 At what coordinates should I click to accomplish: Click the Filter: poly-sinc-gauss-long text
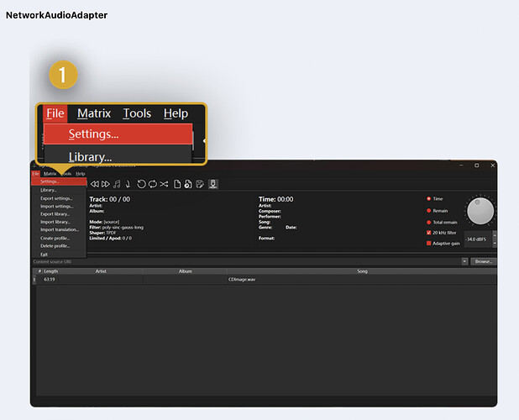[x=116, y=228]
